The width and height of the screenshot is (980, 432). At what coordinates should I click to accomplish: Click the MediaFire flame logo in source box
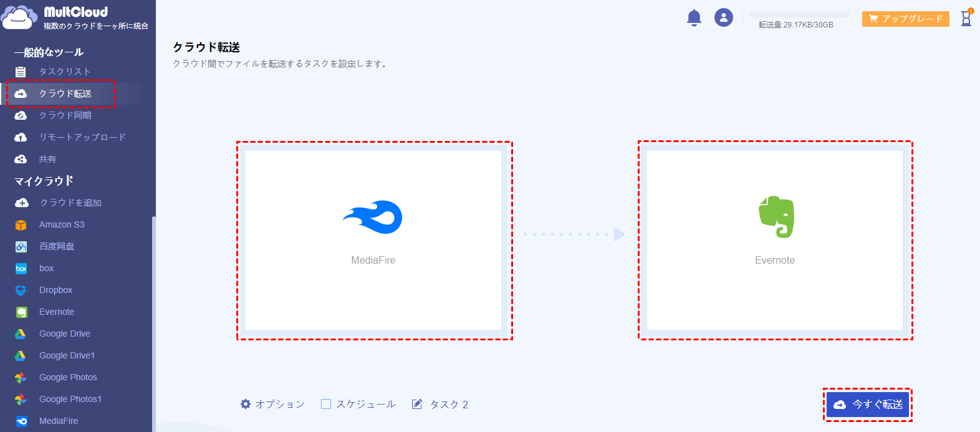coord(373,218)
